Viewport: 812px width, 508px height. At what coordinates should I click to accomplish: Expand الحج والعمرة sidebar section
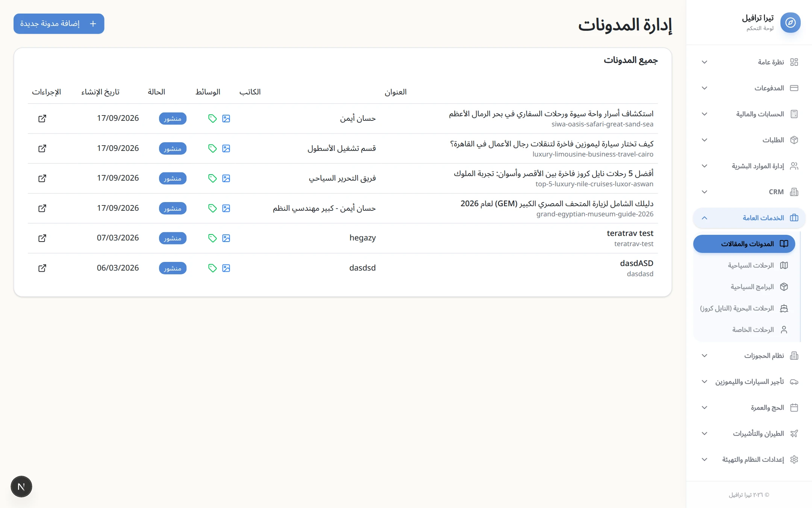749,408
